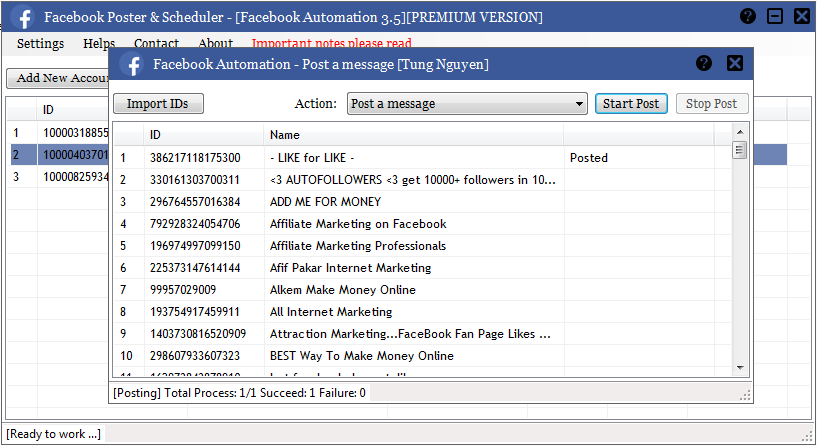The image size is (817, 446).
Task: Open the Settings menu
Action: click(40, 44)
